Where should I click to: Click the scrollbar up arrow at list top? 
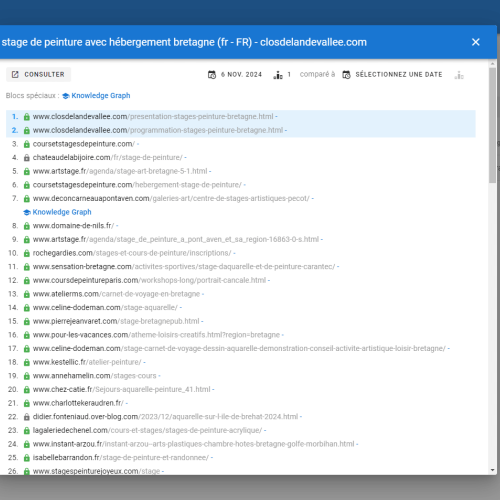(492, 63)
